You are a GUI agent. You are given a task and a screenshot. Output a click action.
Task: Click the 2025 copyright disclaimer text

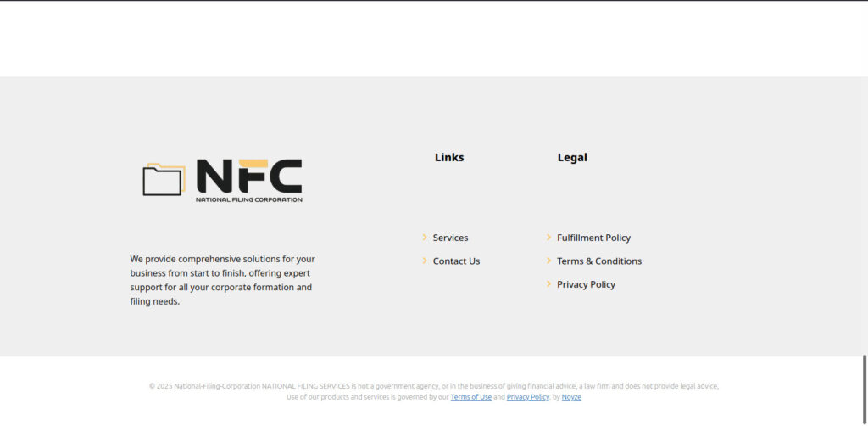[434, 392]
